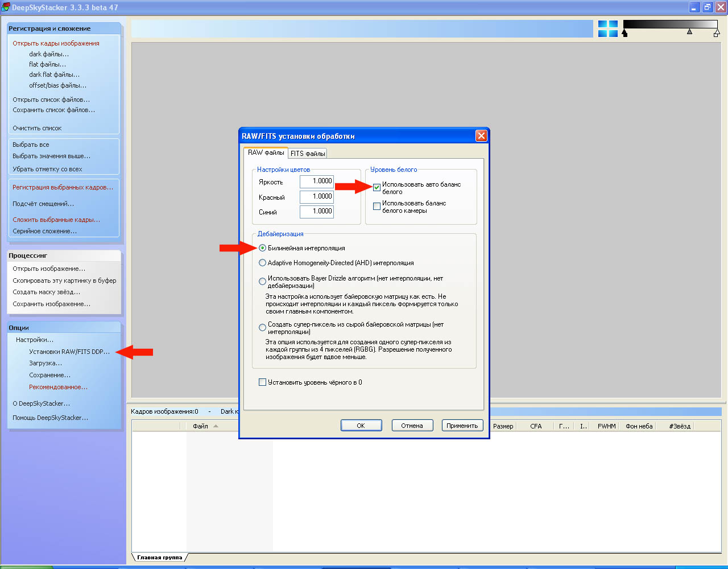This screenshot has height=569, width=728.
Task: Select AHD interpolation radio button
Action: (x=262, y=263)
